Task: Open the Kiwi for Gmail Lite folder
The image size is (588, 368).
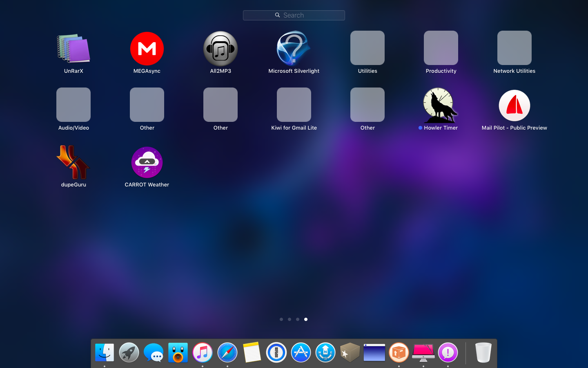Action: pyautogui.click(x=294, y=105)
